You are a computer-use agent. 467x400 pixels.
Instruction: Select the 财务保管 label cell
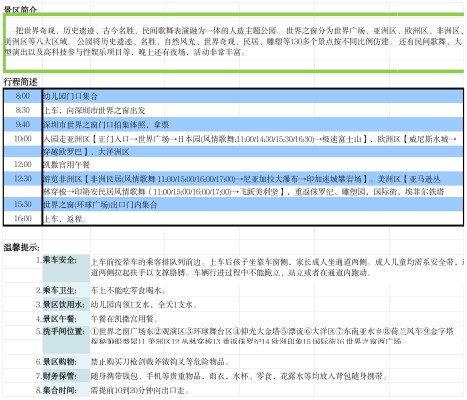[66, 376]
